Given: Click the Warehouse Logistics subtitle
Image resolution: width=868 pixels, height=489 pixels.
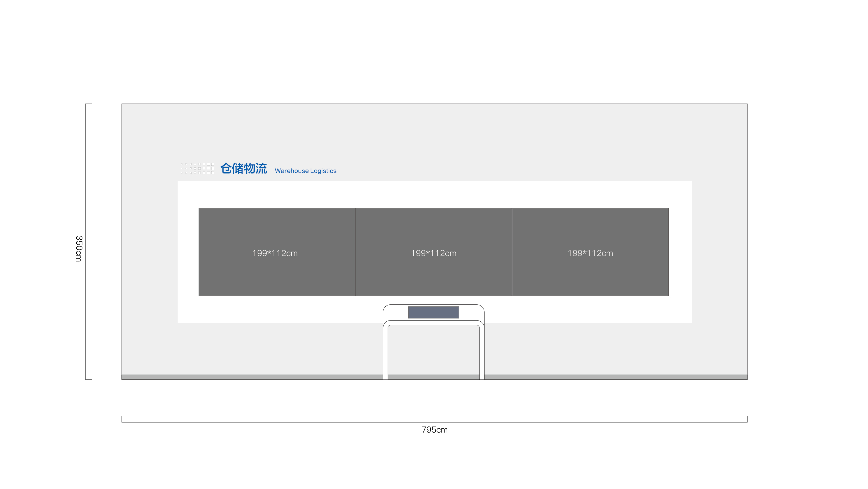Looking at the screenshot, I should [306, 171].
